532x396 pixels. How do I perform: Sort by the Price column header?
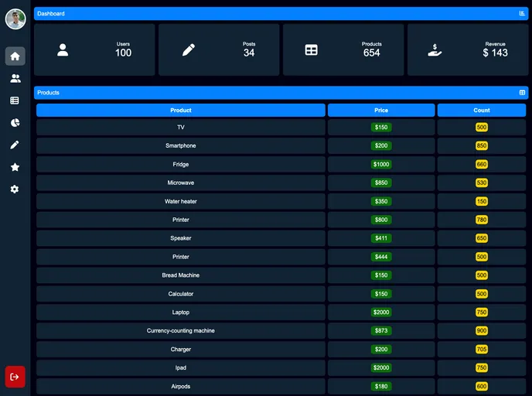pyautogui.click(x=381, y=111)
